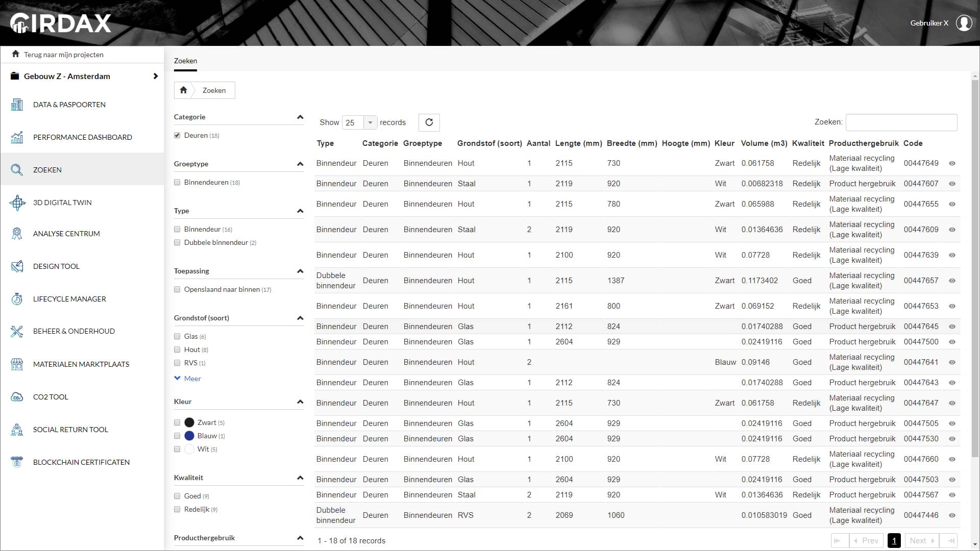980x551 pixels.
Task: Collapse the Grondstof (soort) filter section
Action: [300, 318]
